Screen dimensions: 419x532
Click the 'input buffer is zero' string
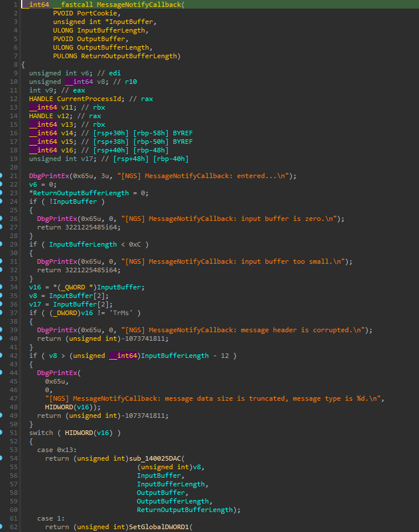click(229, 219)
